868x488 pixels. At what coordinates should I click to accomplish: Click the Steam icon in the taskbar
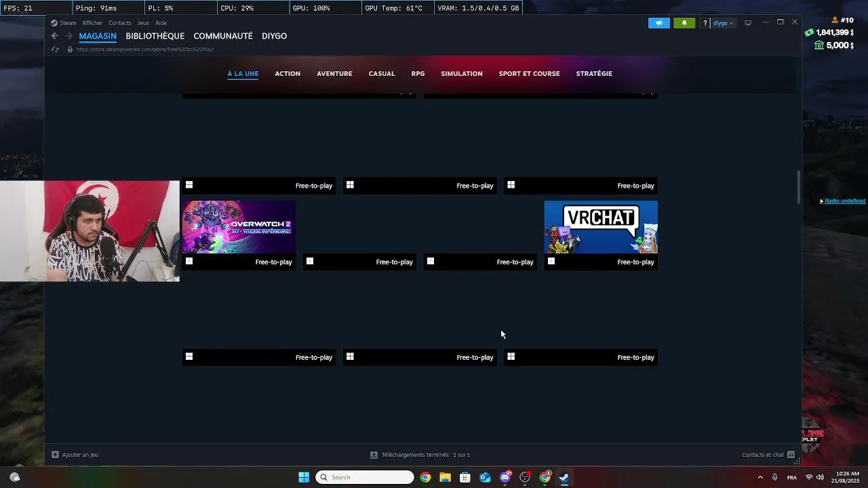tap(564, 477)
